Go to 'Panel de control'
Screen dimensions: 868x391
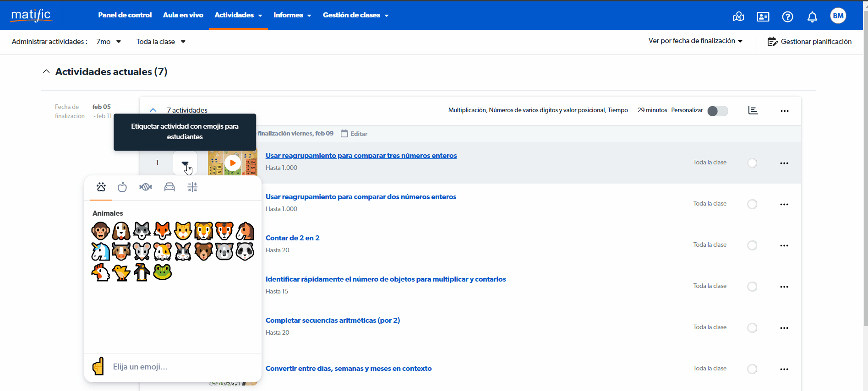point(125,15)
